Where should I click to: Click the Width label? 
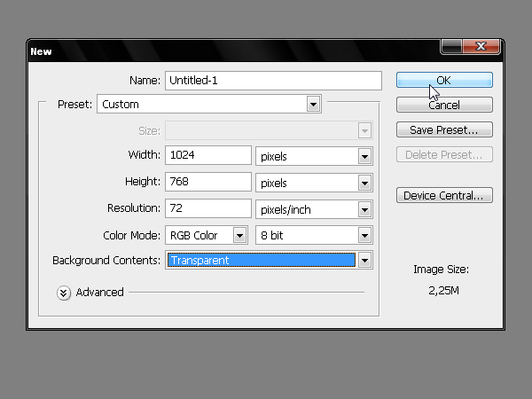(145, 154)
